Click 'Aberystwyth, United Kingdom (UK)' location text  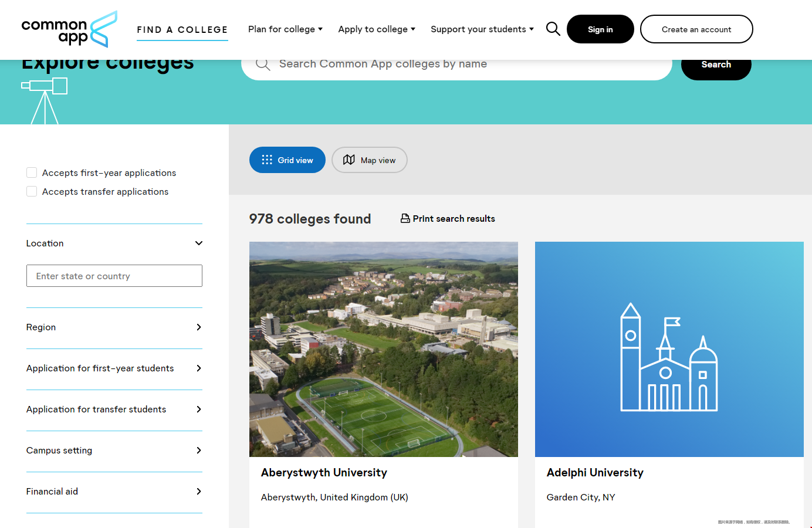click(x=334, y=497)
